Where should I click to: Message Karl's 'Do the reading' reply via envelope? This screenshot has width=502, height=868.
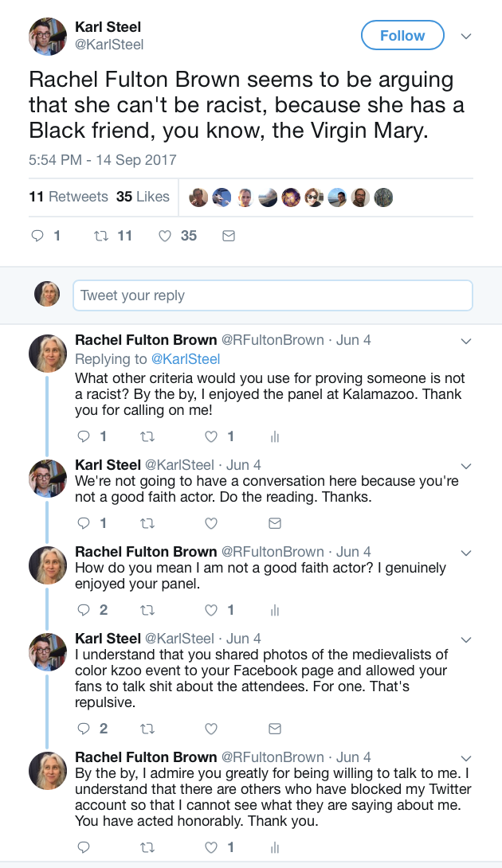point(274,523)
